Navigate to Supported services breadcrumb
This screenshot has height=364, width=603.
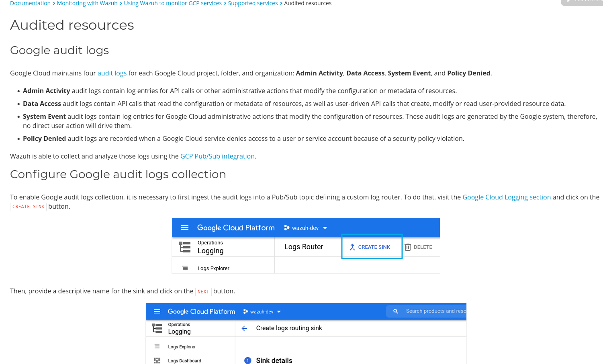click(253, 3)
